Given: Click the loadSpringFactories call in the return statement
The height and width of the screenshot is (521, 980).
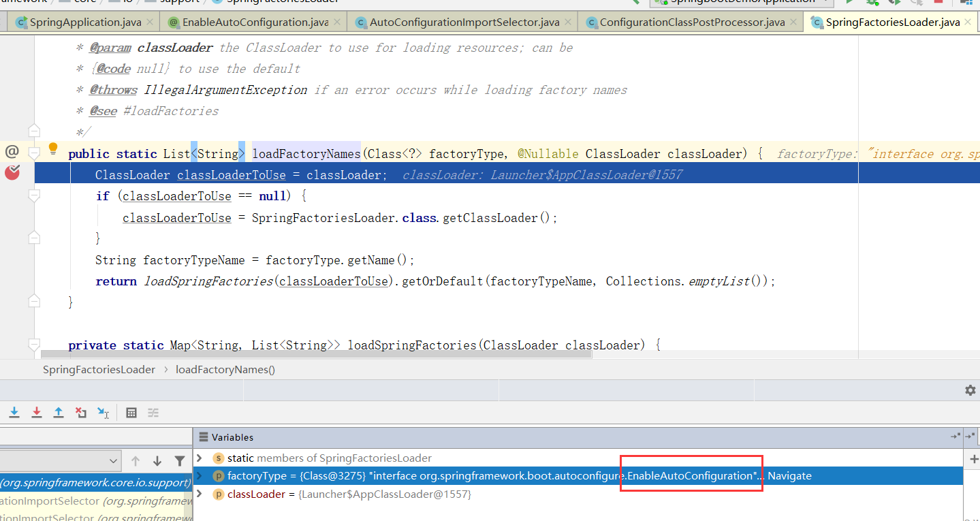Looking at the screenshot, I should point(208,281).
